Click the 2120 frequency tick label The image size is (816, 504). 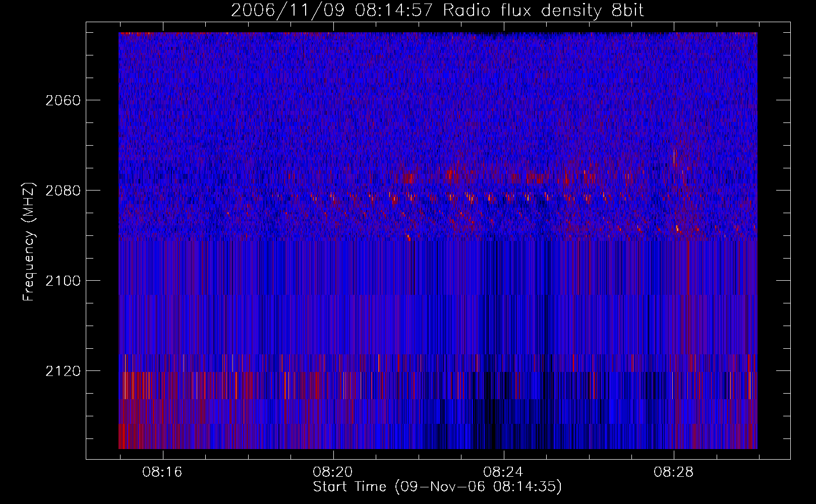pyautogui.click(x=63, y=371)
